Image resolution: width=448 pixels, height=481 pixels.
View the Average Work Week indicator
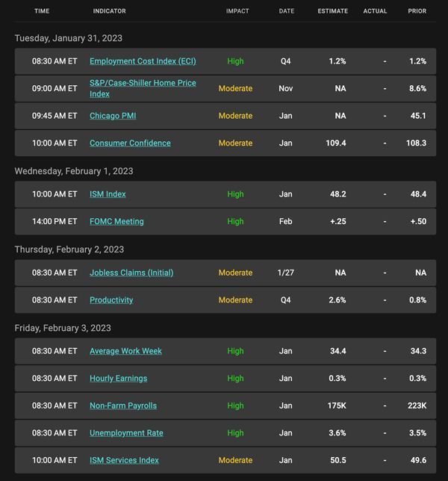[125, 351]
